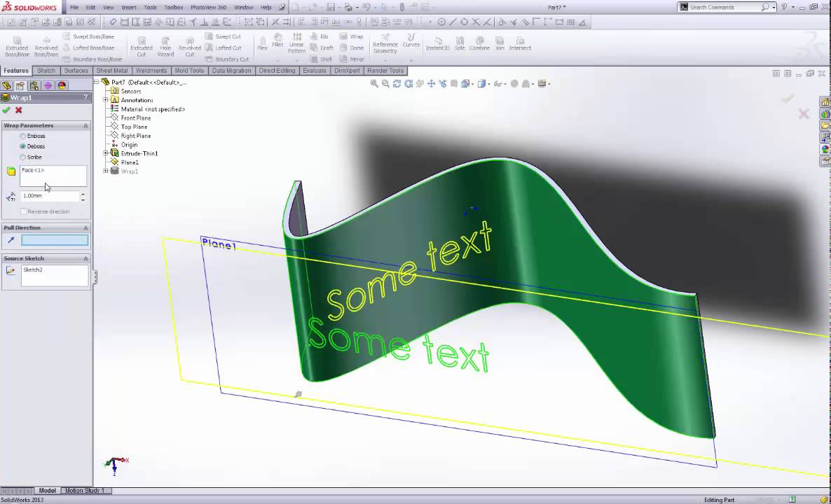Select the Zoom to Fit icon
The width and height of the screenshot is (831, 504).
[x=375, y=83]
